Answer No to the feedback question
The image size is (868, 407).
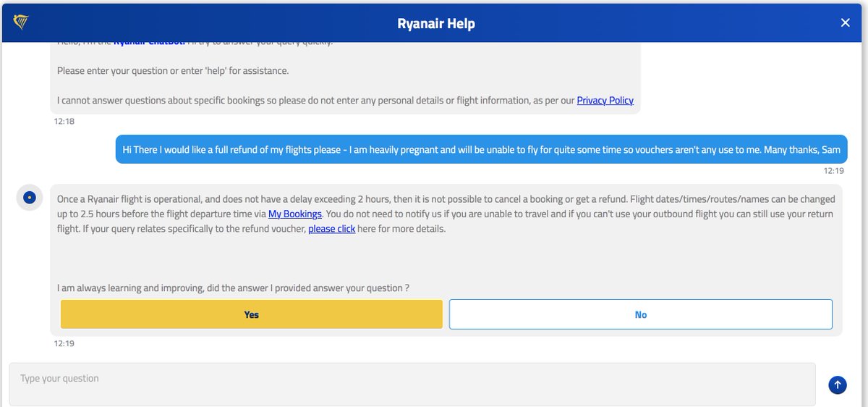pos(641,315)
